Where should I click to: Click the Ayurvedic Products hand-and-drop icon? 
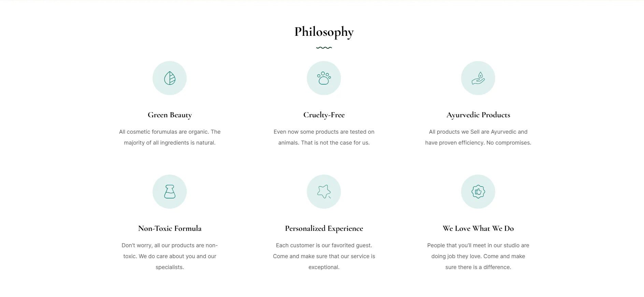pos(478,78)
